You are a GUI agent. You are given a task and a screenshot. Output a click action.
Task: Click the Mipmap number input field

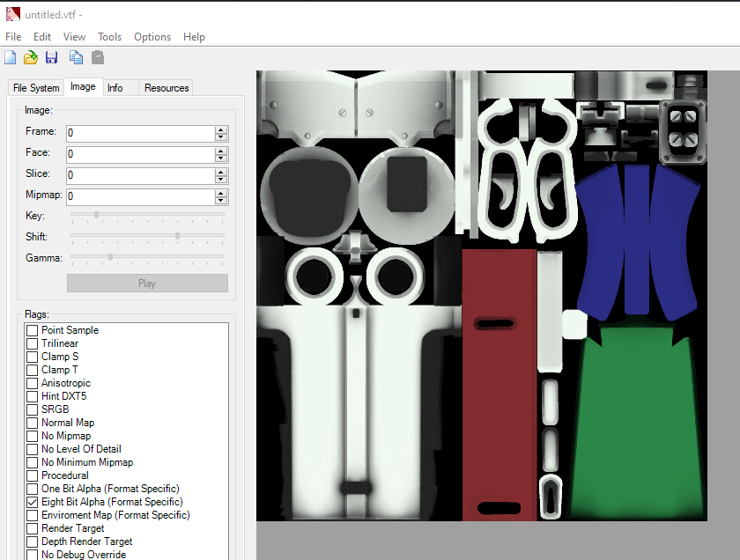pyautogui.click(x=140, y=196)
